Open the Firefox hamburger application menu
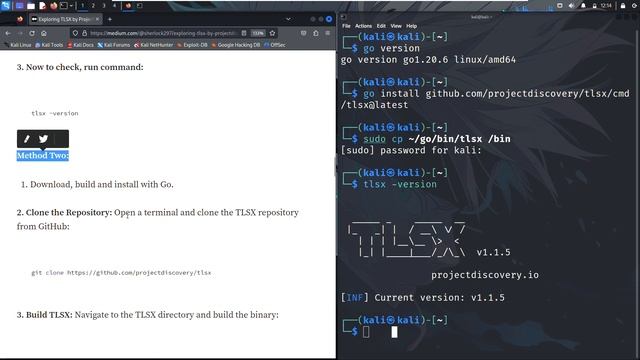This screenshot has width=640, height=360. click(x=328, y=33)
